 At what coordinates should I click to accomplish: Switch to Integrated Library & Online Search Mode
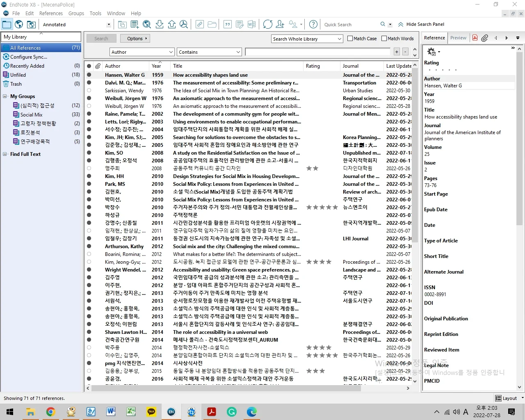tap(31, 25)
